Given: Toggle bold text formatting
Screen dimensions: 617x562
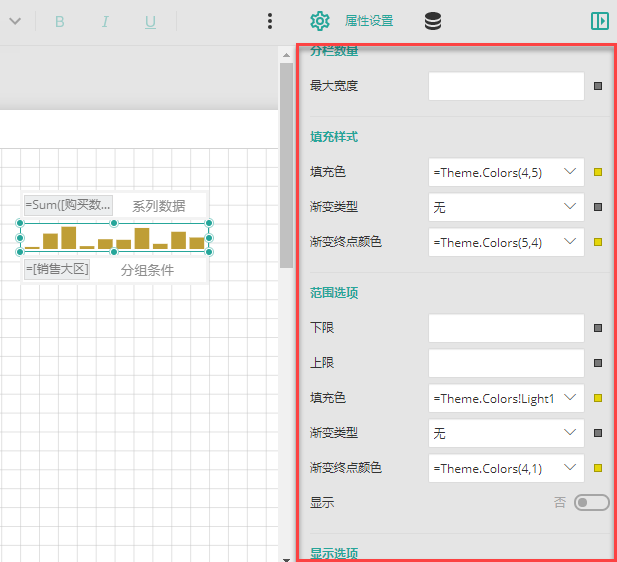Looking at the screenshot, I should 60,21.
